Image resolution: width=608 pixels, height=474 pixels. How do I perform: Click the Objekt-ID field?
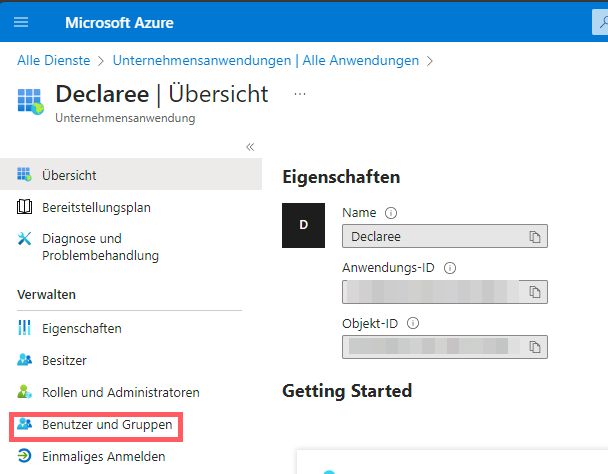pyautogui.click(x=445, y=347)
